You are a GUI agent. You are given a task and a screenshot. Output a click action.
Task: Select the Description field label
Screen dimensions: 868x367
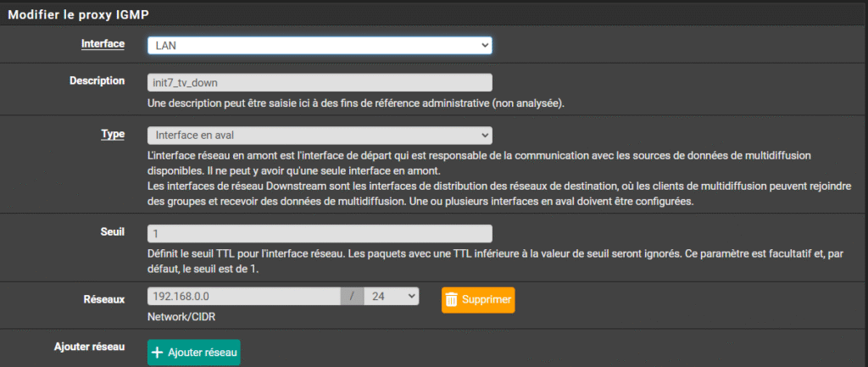click(x=97, y=81)
